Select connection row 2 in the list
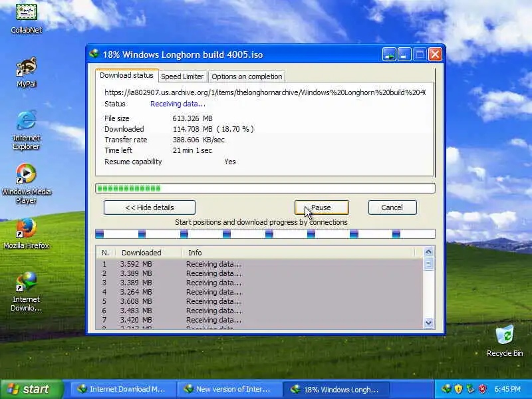 (259, 273)
